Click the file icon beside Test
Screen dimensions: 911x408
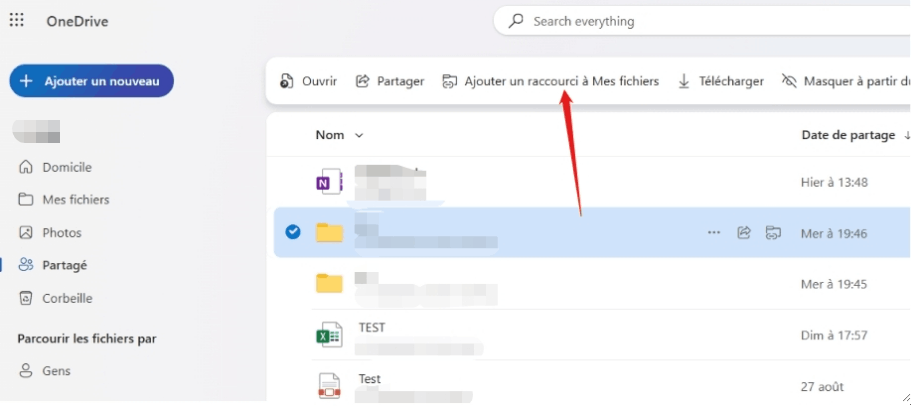point(329,386)
